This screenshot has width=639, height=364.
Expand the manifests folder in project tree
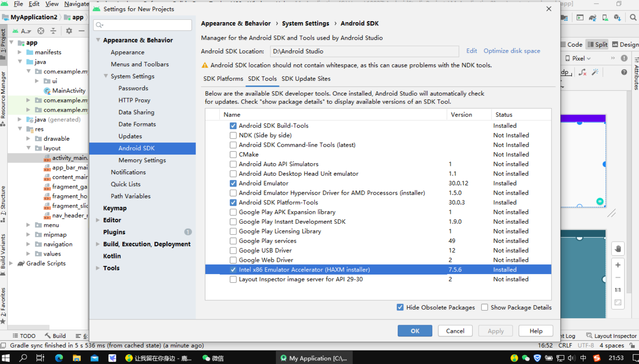(20, 52)
